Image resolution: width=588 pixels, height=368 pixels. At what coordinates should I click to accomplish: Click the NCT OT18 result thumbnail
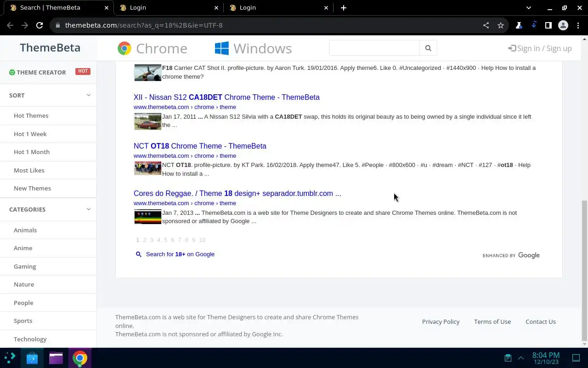147,168
